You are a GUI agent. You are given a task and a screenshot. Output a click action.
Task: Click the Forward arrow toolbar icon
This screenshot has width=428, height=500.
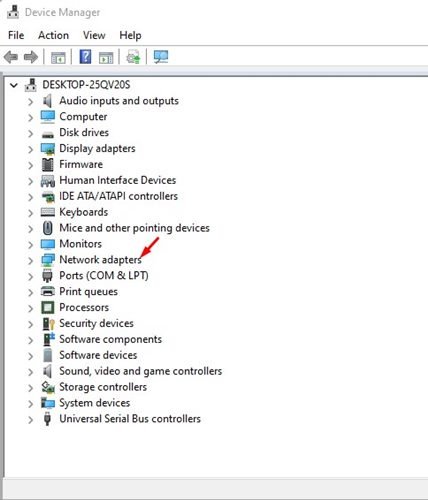(31, 57)
